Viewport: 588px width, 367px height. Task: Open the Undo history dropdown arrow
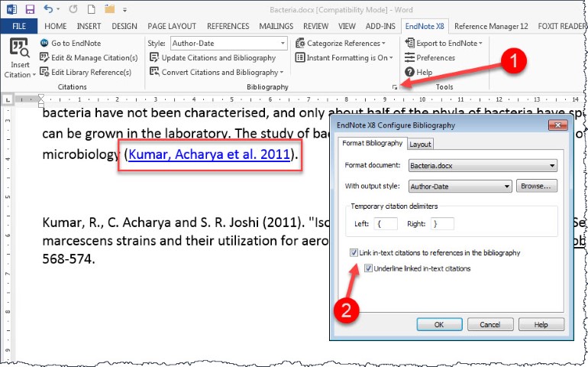tap(58, 9)
